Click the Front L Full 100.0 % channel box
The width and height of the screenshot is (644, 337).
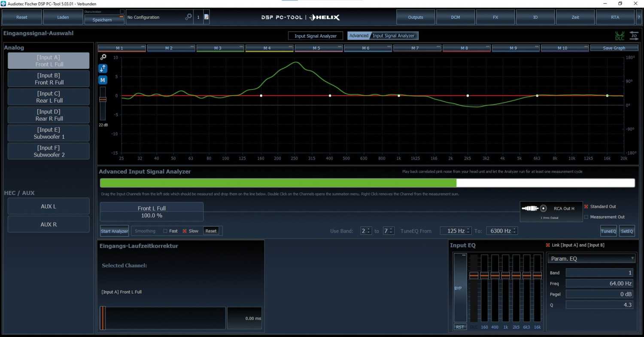[x=152, y=212]
